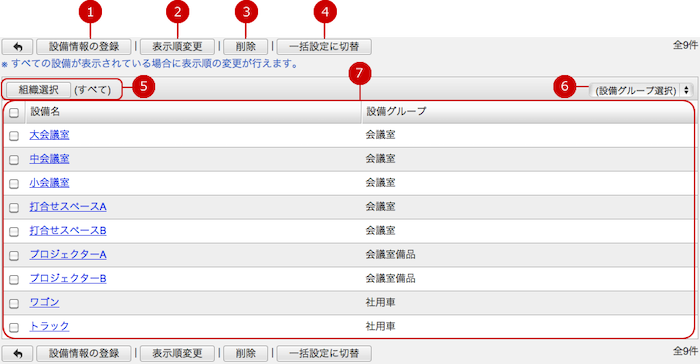Click 社用車 cell in ワゴン row
700x364 pixels.
(x=380, y=302)
